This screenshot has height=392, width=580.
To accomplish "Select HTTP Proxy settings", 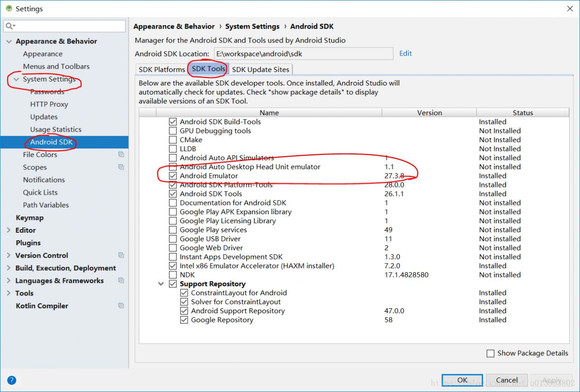I will (49, 104).
